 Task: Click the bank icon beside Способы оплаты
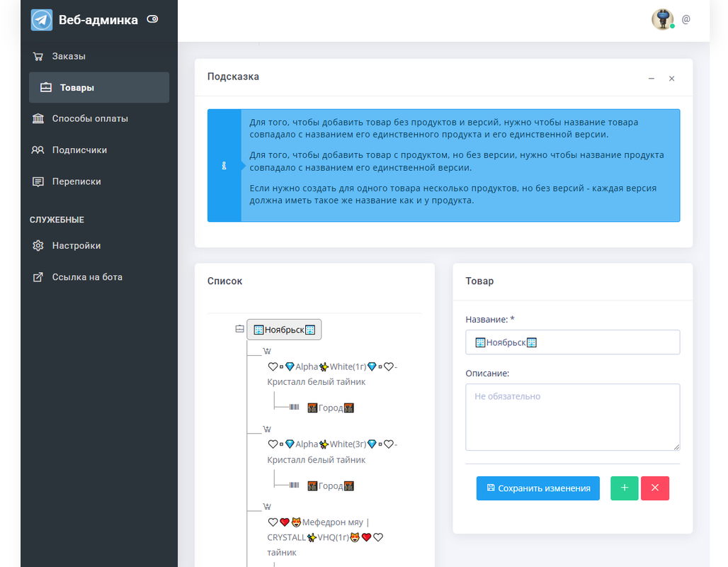(x=38, y=118)
